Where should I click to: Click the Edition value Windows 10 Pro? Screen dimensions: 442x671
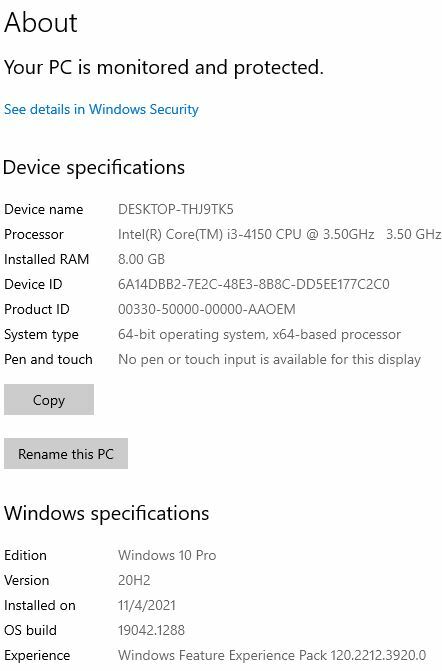(x=167, y=555)
